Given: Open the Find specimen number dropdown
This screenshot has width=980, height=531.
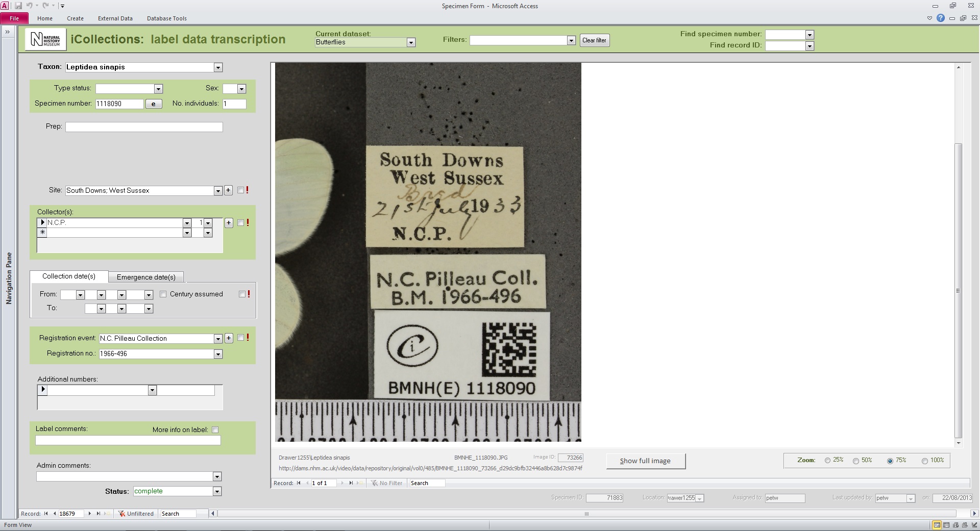Looking at the screenshot, I should point(810,35).
